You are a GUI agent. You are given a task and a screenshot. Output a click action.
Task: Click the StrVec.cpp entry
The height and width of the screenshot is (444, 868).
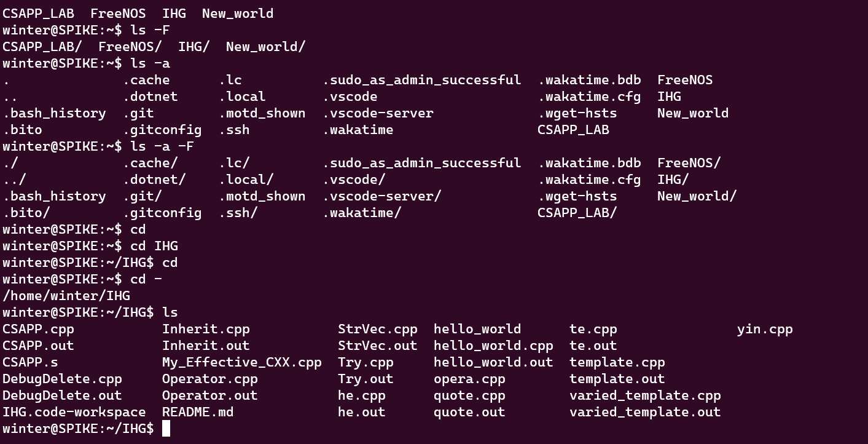(x=377, y=329)
